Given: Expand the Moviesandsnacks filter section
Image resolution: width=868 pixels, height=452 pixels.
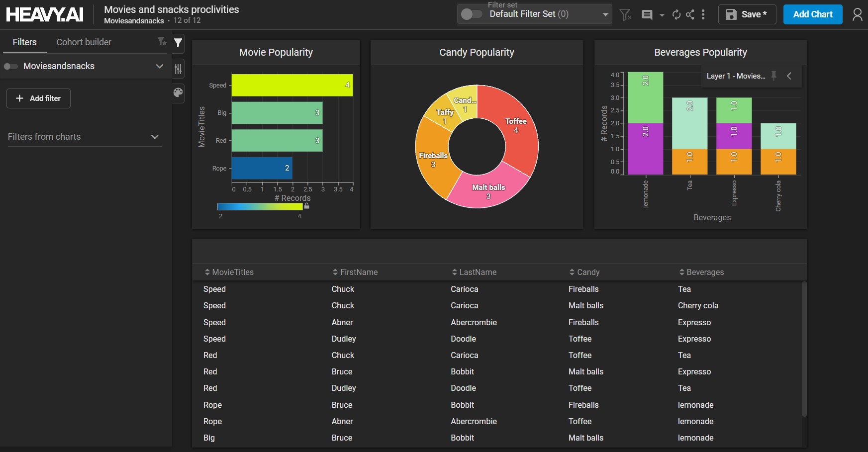Looking at the screenshot, I should tap(160, 66).
